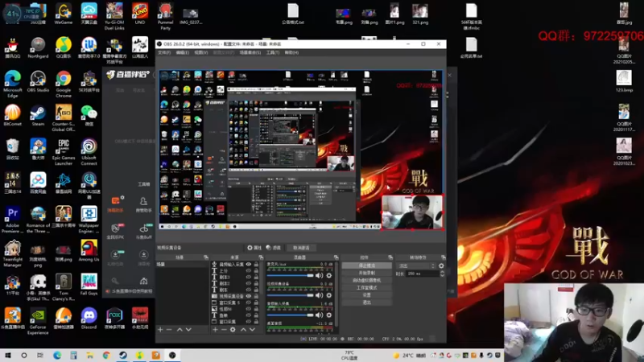Open 属性 for selected source
The image size is (644, 362).
254,248
